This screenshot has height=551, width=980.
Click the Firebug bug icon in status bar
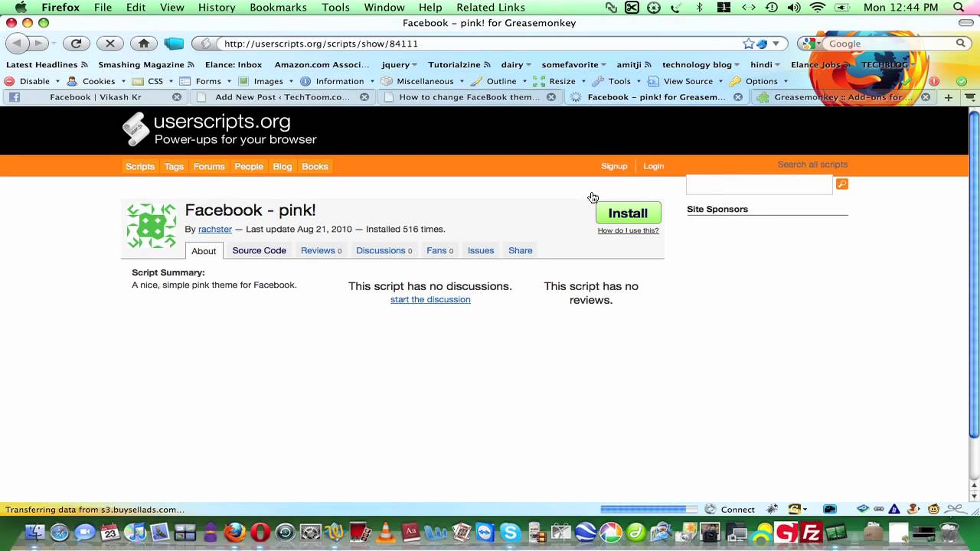tap(772, 509)
